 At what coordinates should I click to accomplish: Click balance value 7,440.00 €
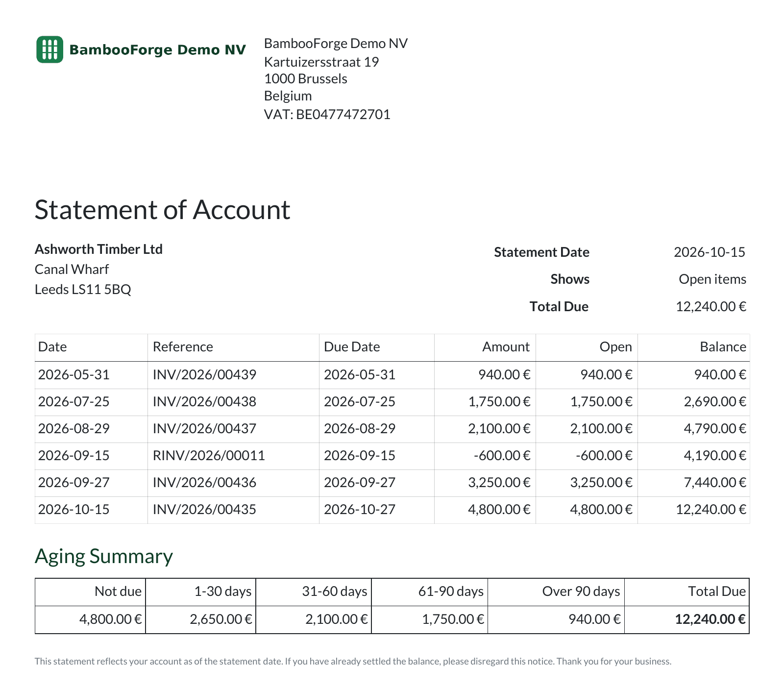point(715,482)
